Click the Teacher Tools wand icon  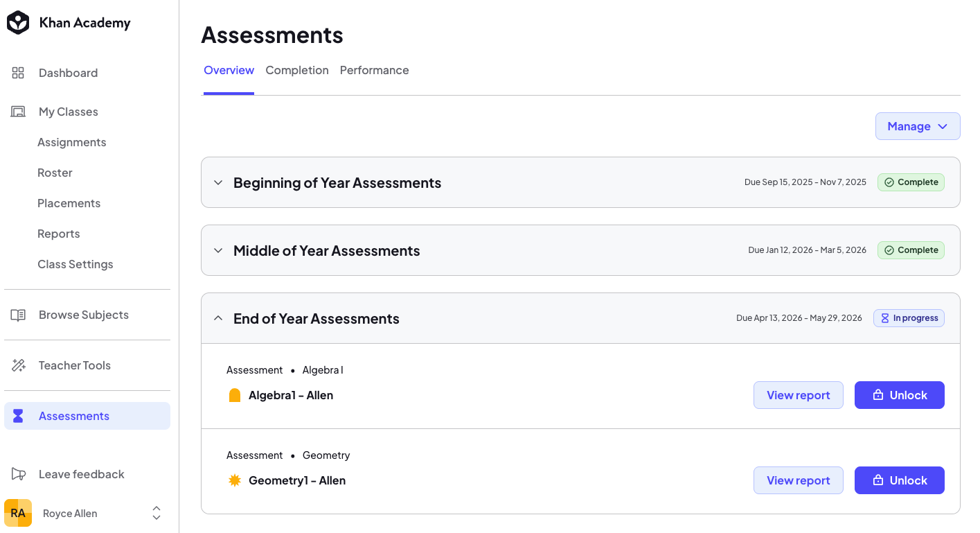point(18,365)
